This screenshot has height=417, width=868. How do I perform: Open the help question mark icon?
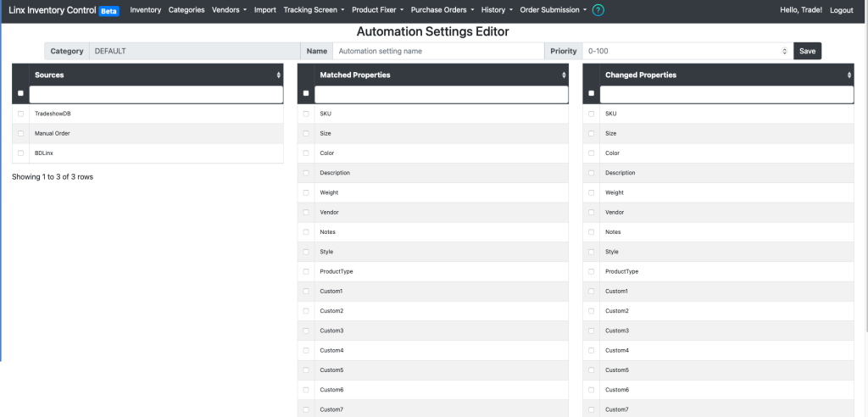coord(598,10)
